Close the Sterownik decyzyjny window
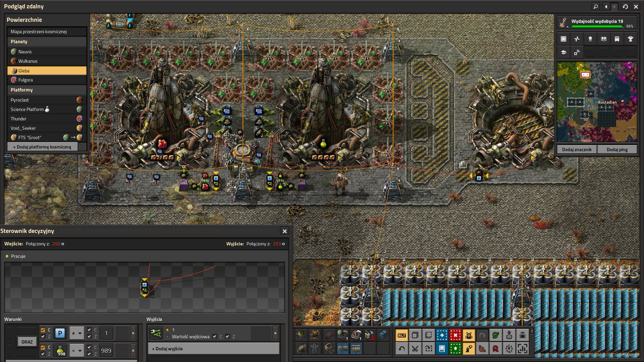This screenshot has width=644, height=362. click(x=285, y=231)
